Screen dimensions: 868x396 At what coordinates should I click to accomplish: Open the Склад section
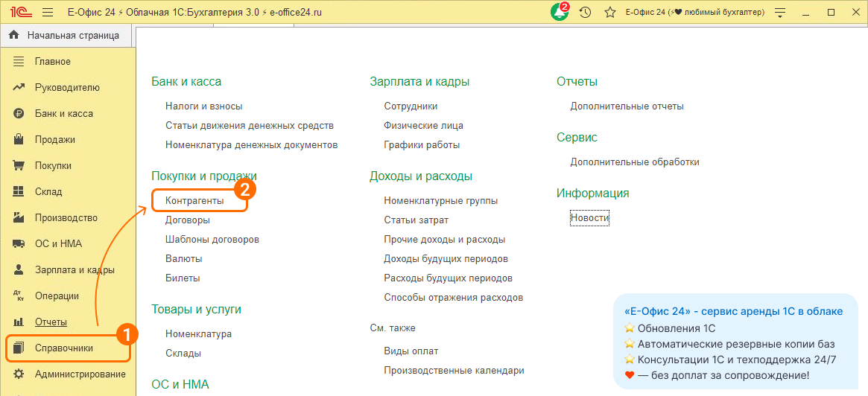(x=48, y=191)
